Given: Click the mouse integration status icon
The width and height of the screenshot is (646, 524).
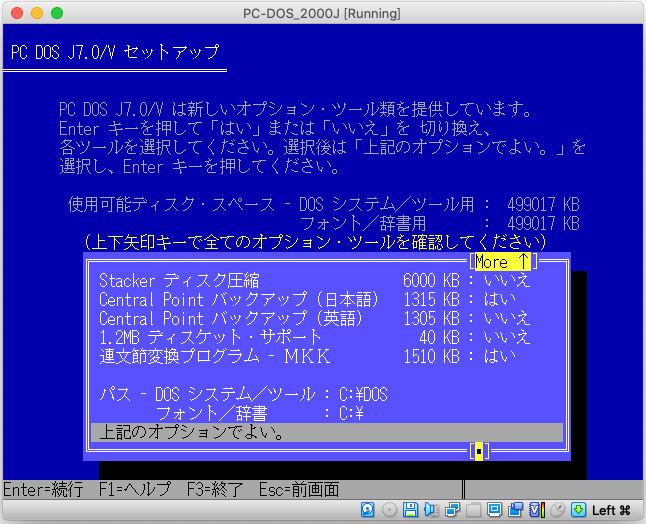Looking at the screenshot, I should coord(557,510).
